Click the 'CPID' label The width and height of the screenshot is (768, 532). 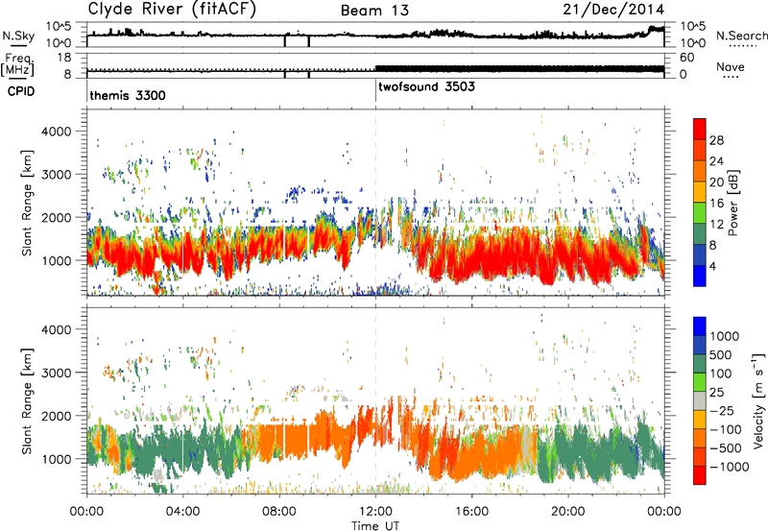click(x=20, y=91)
